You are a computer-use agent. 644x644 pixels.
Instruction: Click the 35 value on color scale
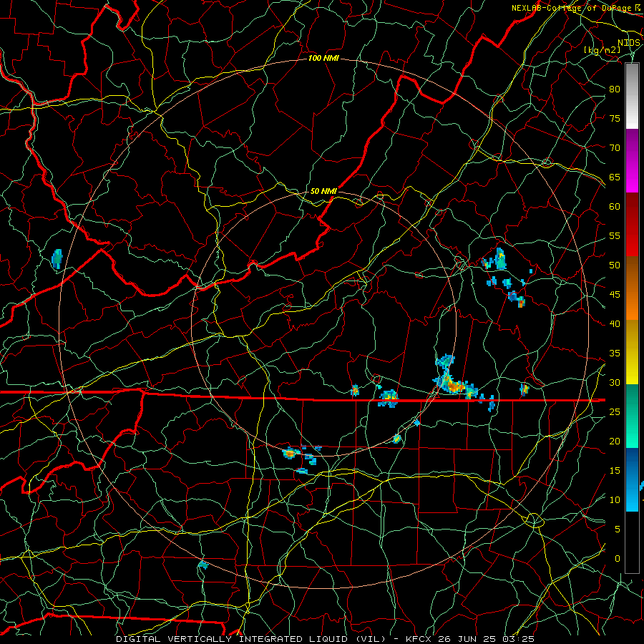(x=615, y=353)
